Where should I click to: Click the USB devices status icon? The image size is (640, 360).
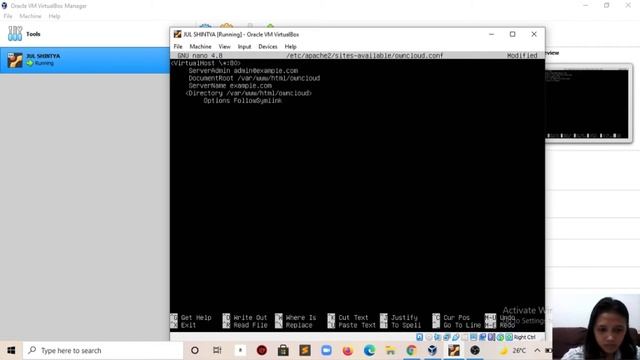pyautogui.click(x=456, y=337)
